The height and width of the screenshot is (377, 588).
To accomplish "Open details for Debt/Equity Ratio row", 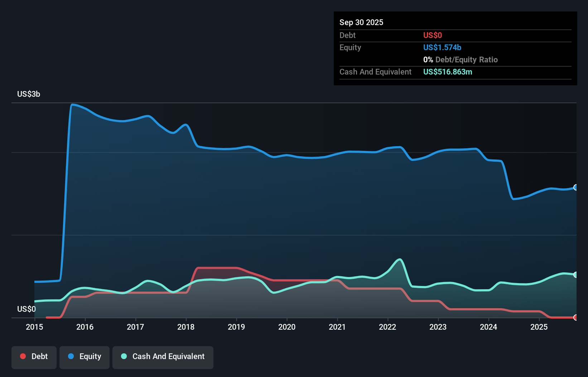I will [x=461, y=59].
